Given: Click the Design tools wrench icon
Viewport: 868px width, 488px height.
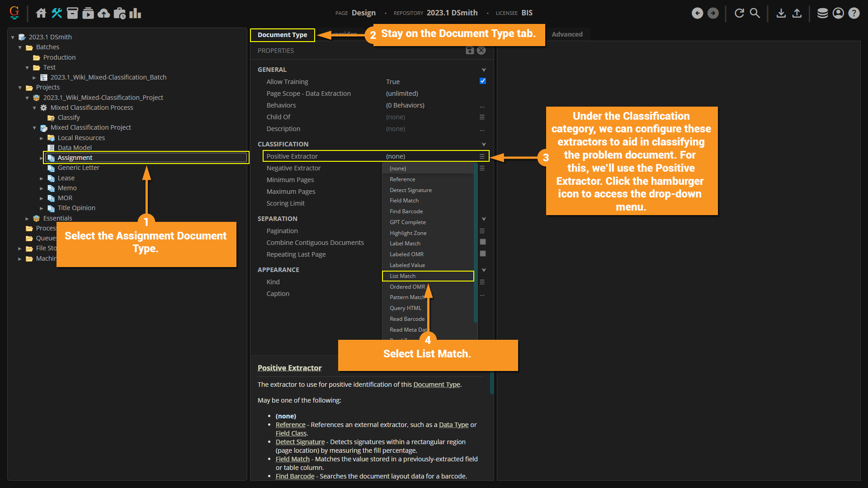Looking at the screenshot, I should (x=57, y=13).
